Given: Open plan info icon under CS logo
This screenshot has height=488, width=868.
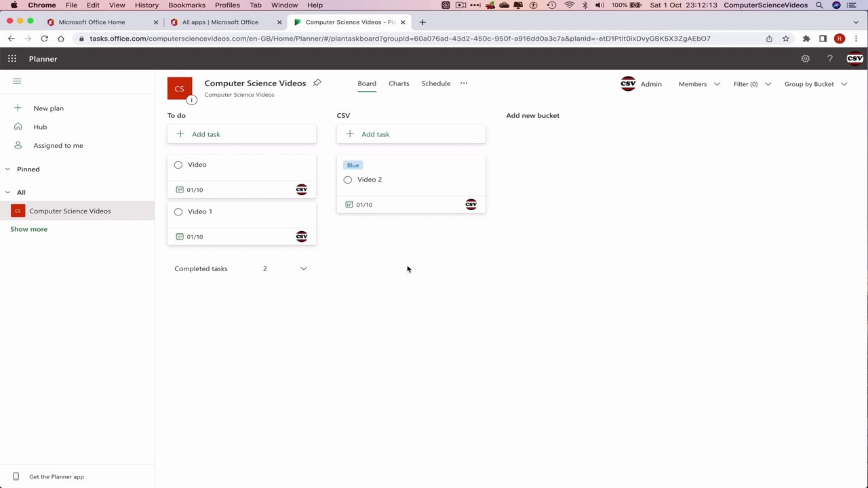Looking at the screenshot, I should [191, 100].
